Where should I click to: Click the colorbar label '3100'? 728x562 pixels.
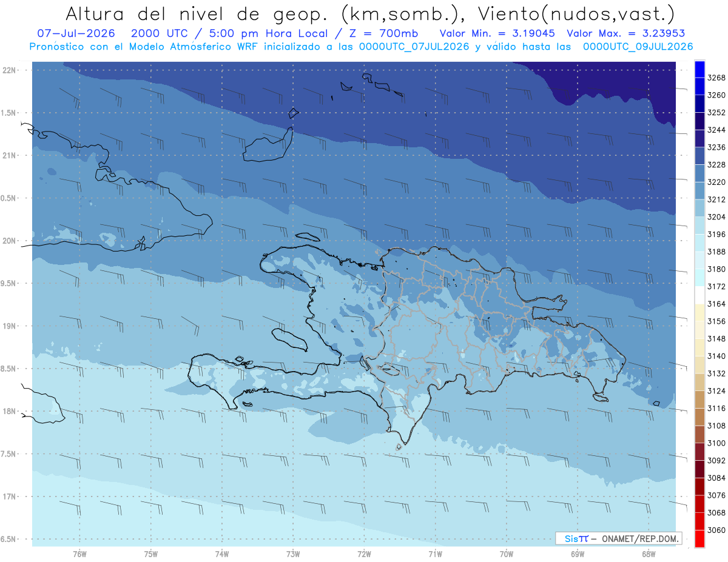coord(716,443)
